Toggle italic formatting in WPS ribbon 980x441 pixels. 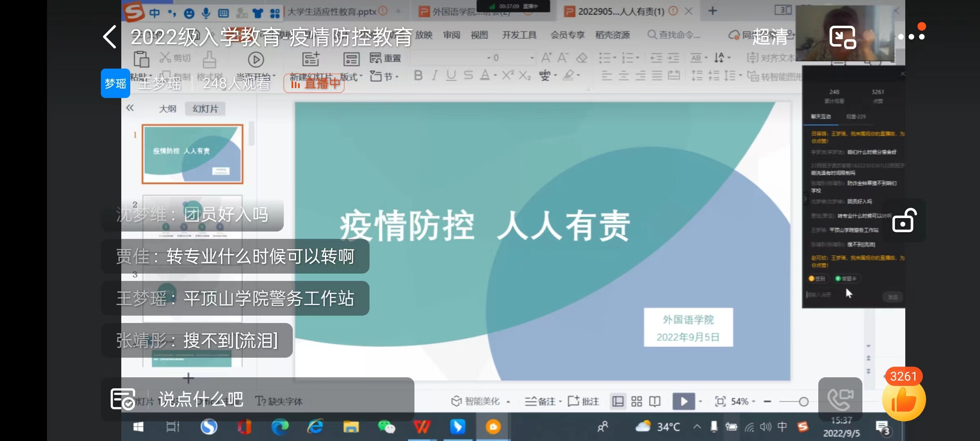[x=435, y=76]
